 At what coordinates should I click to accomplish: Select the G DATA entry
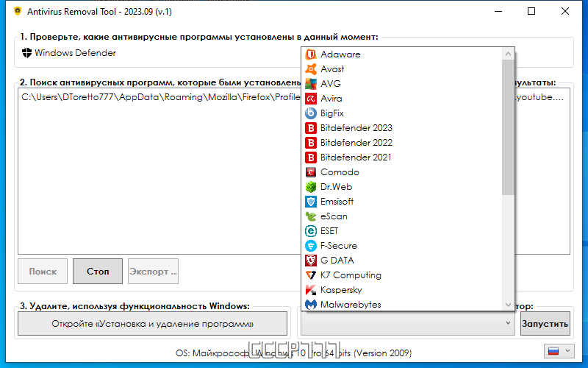tap(401, 261)
